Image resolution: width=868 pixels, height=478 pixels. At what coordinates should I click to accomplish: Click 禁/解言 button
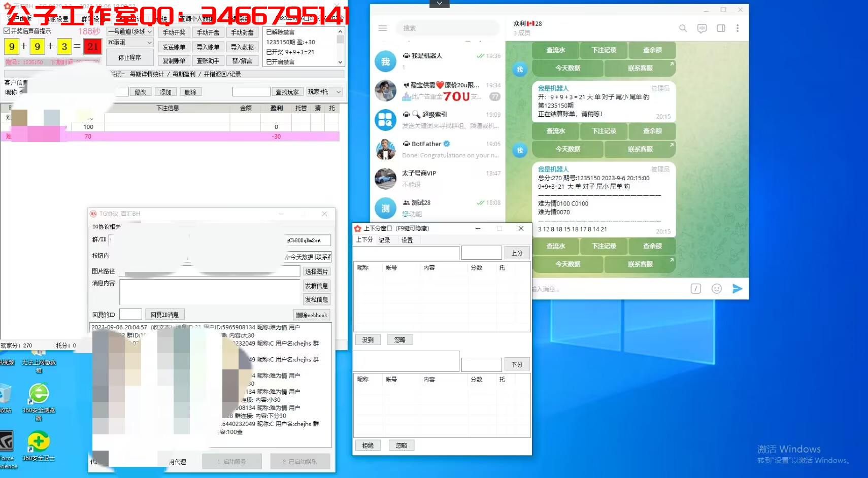coord(242,61)
